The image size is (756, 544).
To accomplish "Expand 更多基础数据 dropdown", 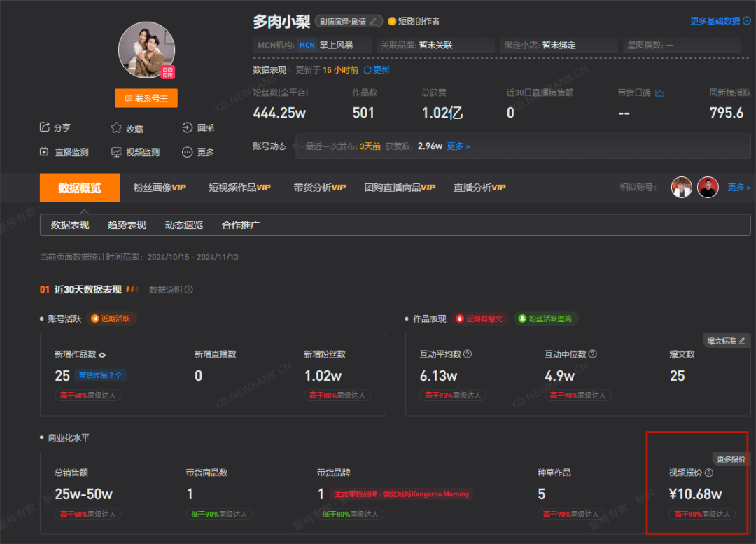I will (x=720, y=21).
